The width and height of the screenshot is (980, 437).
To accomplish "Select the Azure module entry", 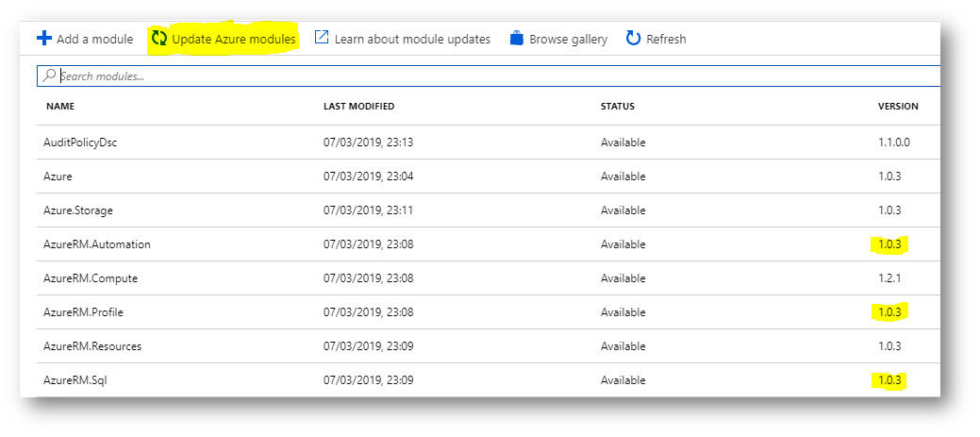I will [489, 176].
